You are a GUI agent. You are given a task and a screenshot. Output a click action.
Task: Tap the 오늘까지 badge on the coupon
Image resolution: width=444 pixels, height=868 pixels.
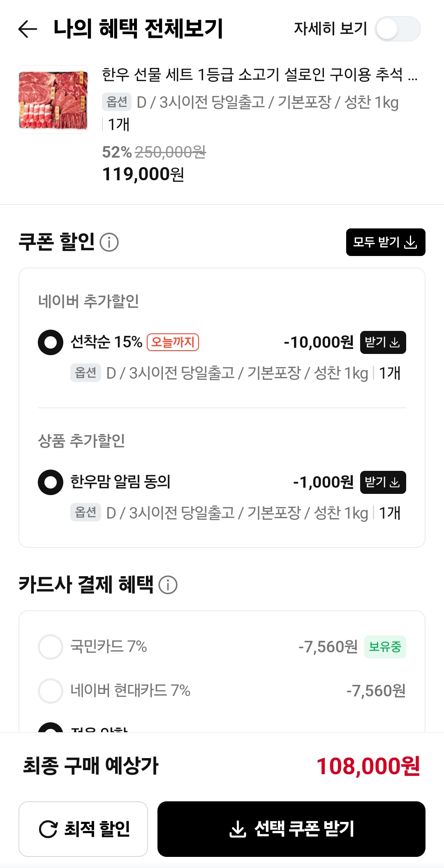173,342
